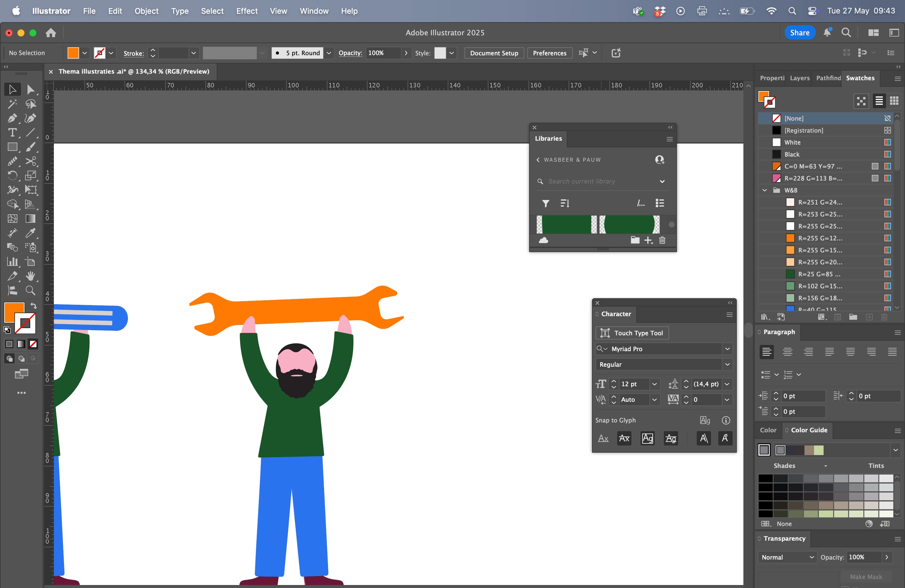The image size is (905, 588).
Task: Activate the Direct Selection tool
Action: [x=31, y=90]
